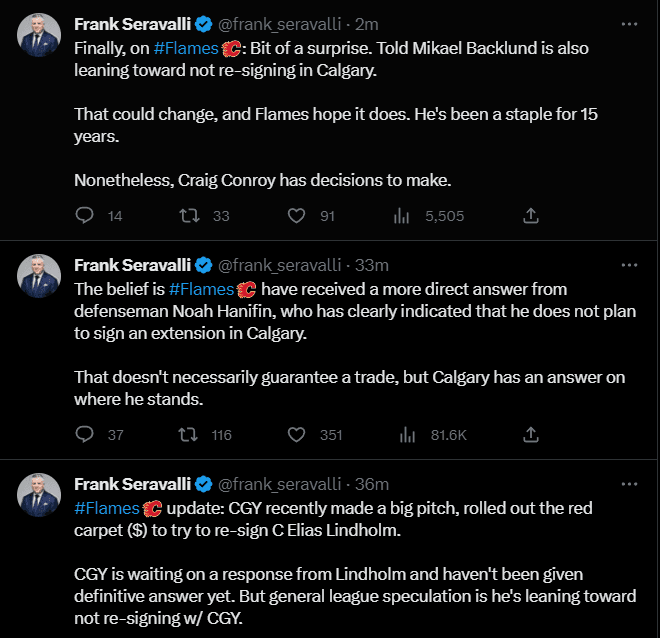Retweet the Mikael Backlund tweet

coord(187,215)
